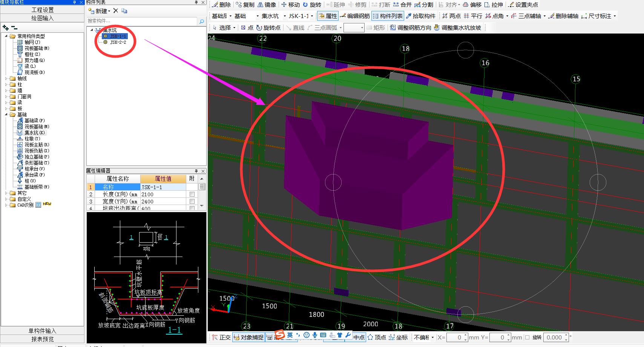Screen dimensions: 644x347
Task: Select the 拉伸 (Stretch) tool
Action: click(x=494, y=5)
